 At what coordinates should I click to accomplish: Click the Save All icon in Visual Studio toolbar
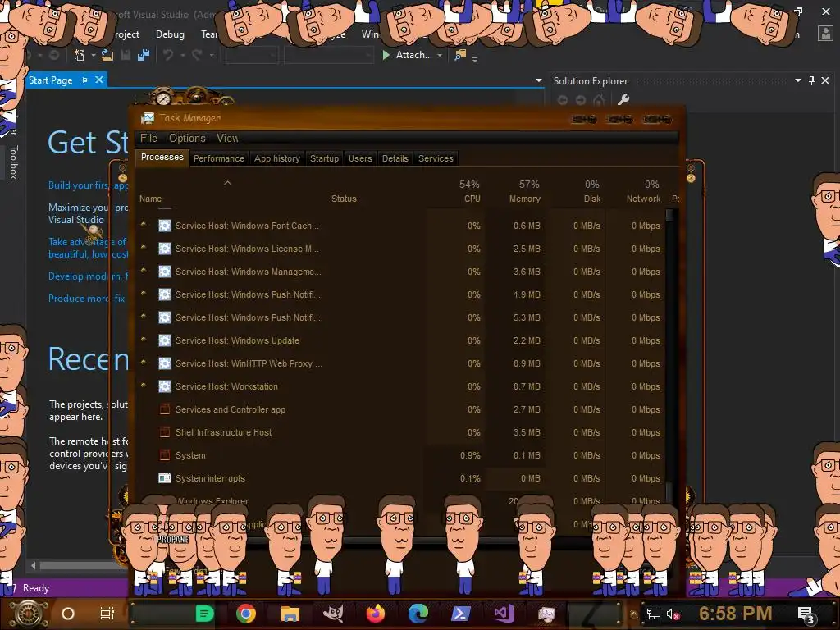[x=143, y=55]
